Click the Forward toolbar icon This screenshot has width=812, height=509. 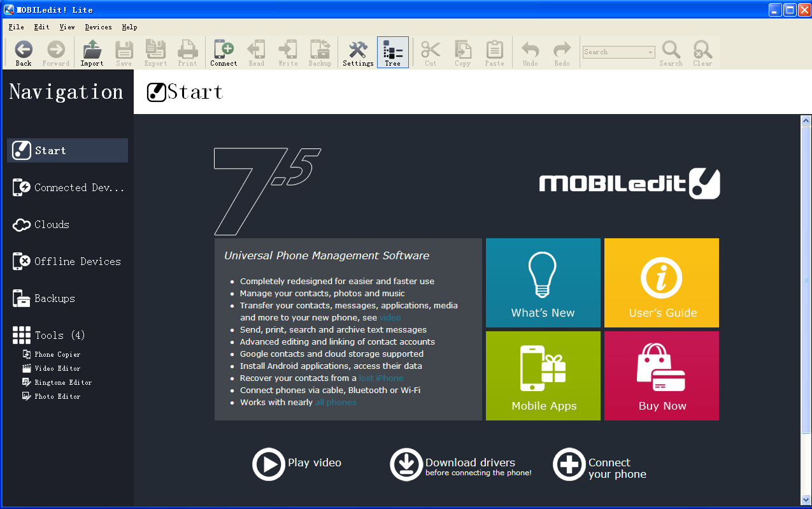point(56,53)
